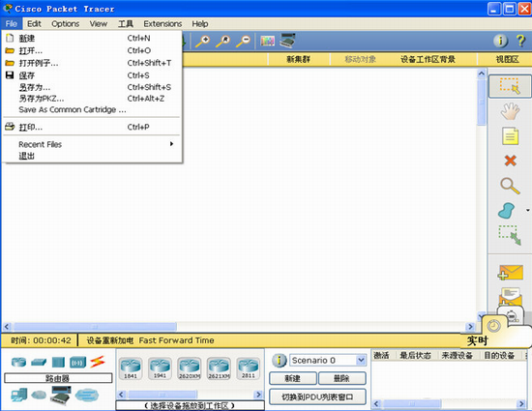The width and height of the screenshot is (532, 411).
Task: Pick the red X Delete tool
Action: (510, 161)
